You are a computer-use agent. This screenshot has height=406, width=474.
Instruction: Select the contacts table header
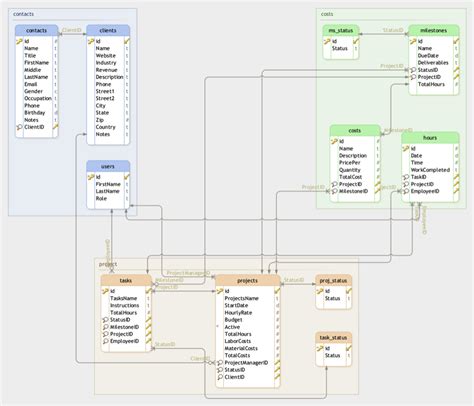coord(37,30)
